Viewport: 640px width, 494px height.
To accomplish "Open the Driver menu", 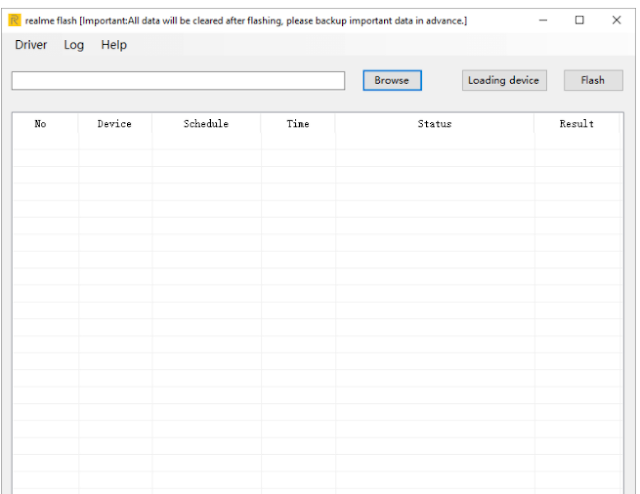I will click(x=31, y=45).
